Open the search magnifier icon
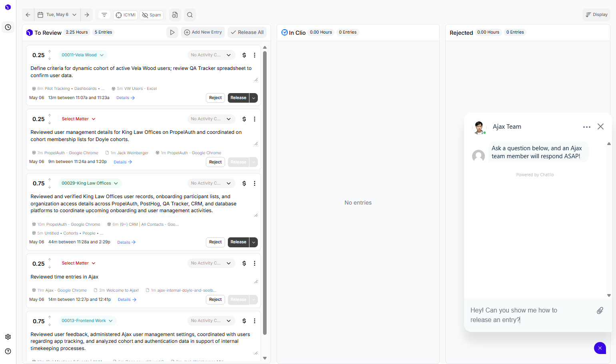This screenshot has height=364, width=616. pyautogui.click(x=190, y=15)
